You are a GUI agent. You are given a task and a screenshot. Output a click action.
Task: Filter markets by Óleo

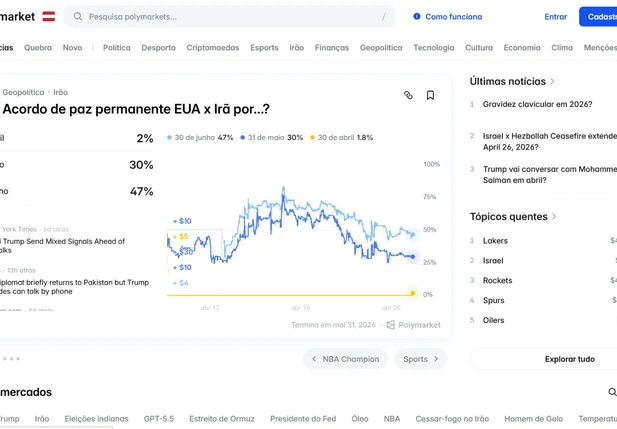click(360, 419)
